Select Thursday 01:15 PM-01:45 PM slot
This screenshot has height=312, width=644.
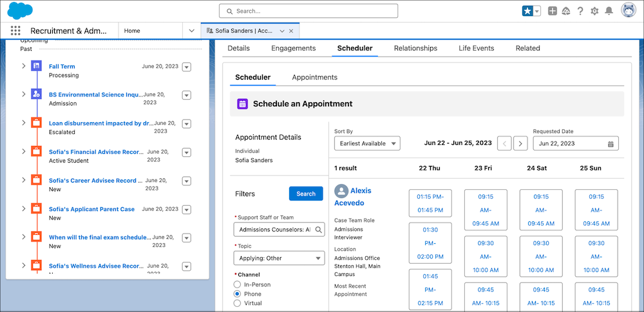[430, 203]
